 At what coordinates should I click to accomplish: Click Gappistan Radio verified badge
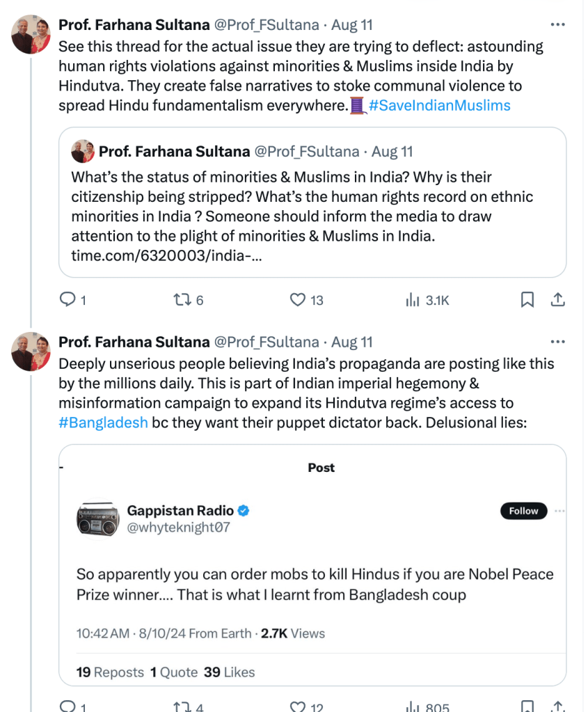pyautogui.click(x=244, y=511)
